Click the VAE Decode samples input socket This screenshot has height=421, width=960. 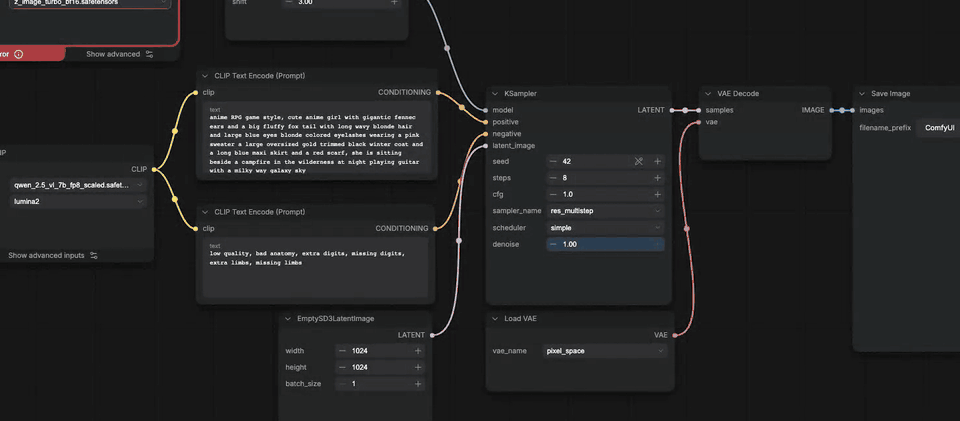(x=699, y=110)
